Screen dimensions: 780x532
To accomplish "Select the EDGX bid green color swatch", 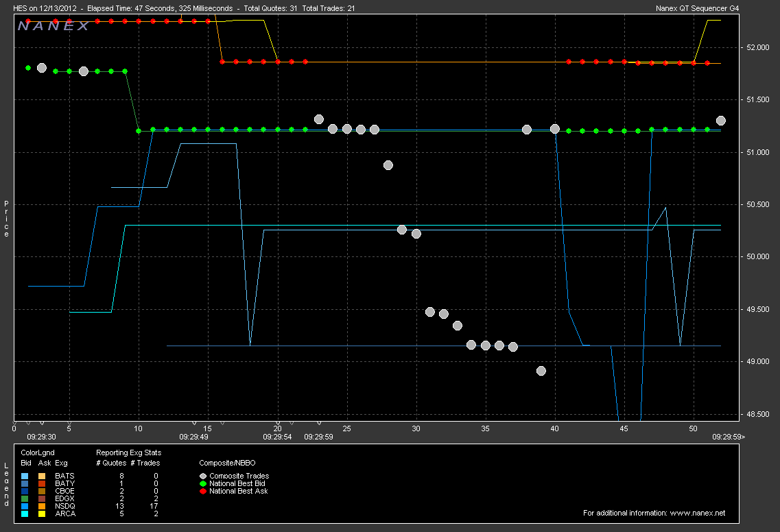I will pyautogui.click(x=25, y=498).
